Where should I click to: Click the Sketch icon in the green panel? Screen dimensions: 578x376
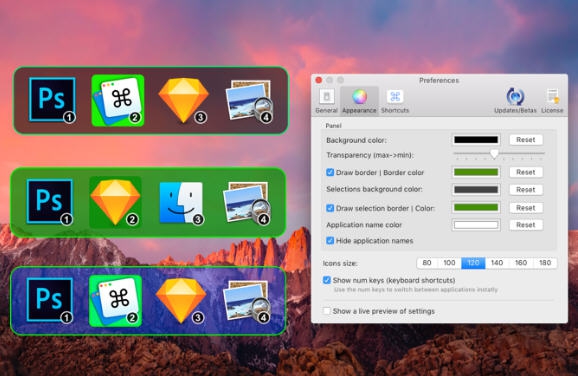tap(115, 202)
